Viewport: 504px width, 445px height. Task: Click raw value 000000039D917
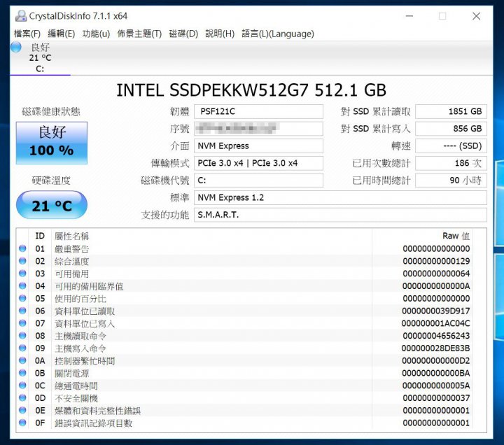[x=436, y=311]
